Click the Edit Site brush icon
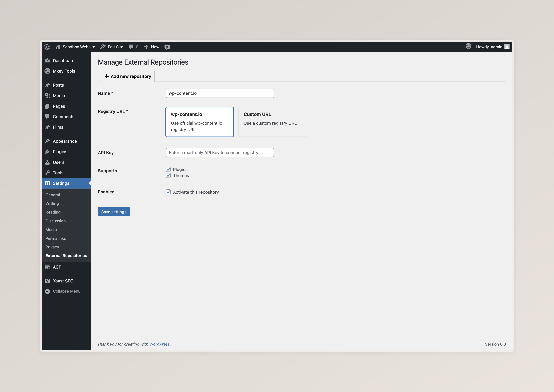This screenshot has width=554, height=392. 103,47
